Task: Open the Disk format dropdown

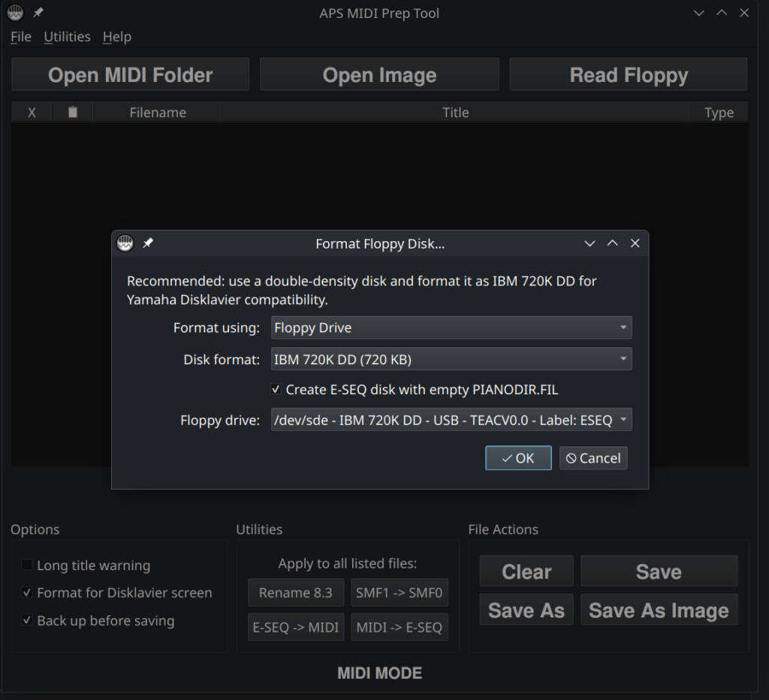Action: coord(451,360)
